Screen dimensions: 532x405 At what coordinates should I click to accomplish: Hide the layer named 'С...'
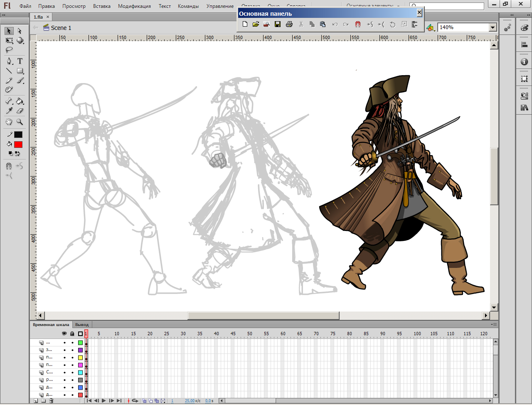pyautogui.click(x=64, y=373)
